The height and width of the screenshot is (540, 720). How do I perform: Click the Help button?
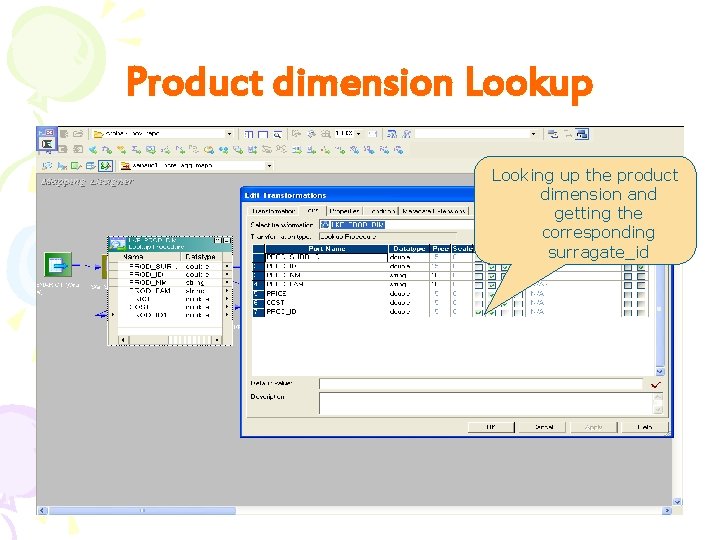(645, 427)
